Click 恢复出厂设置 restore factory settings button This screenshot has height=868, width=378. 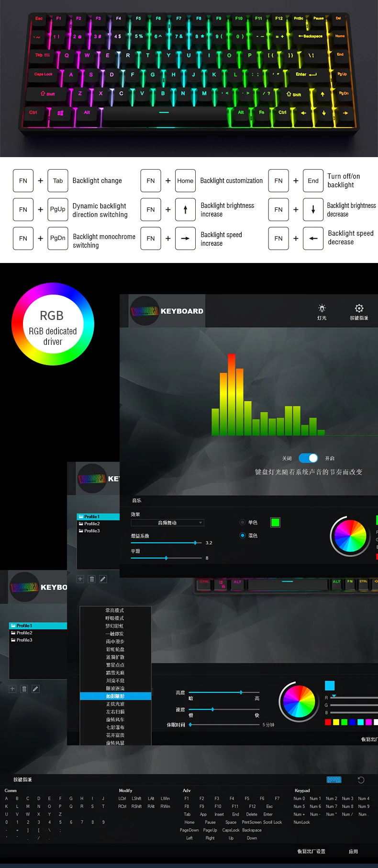311,851
